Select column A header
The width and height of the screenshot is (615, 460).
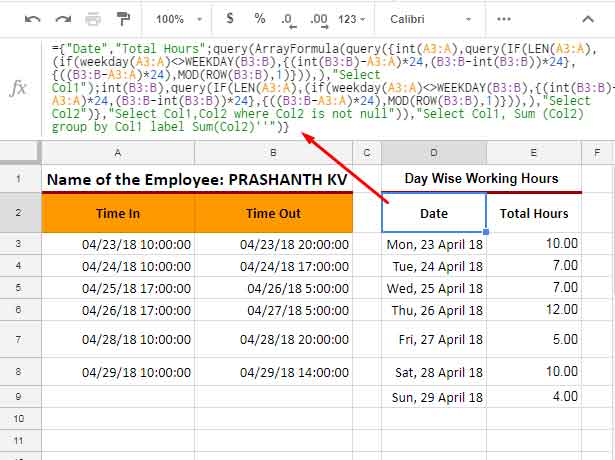click(x=118, y=153)
